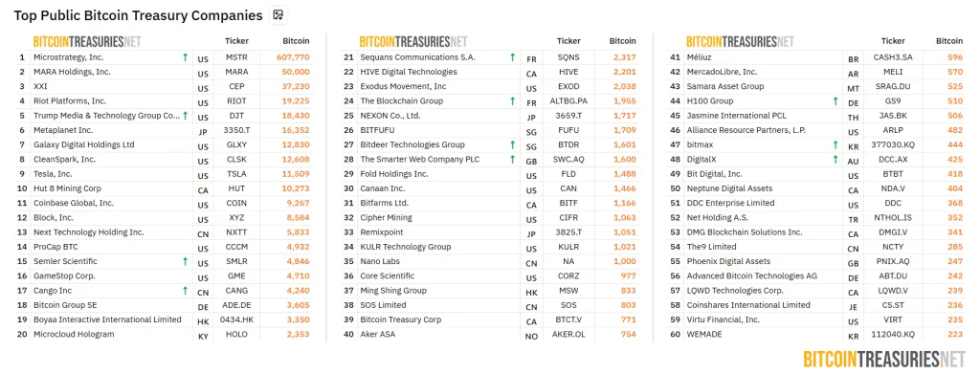Click the green arrow beside Semler Scientific

coord(185,262)
